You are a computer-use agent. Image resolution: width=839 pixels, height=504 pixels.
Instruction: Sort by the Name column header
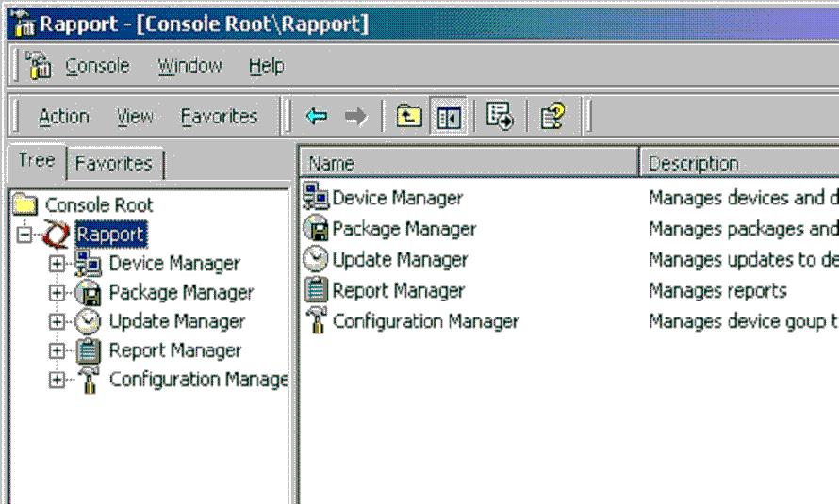coord(469,162)
